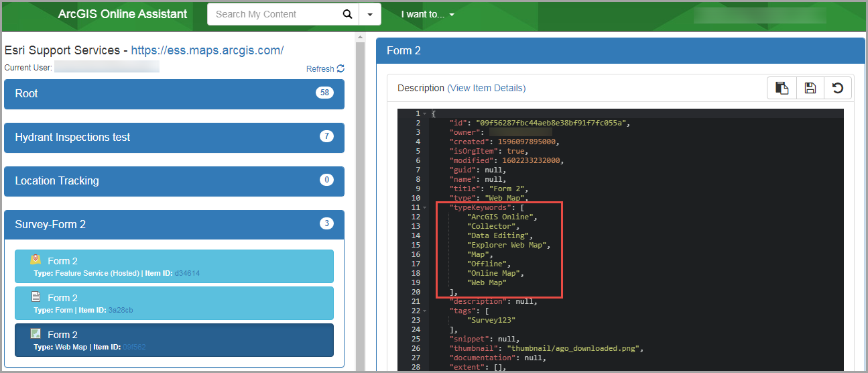Select the Form 2 Web Map item
Viewport: 868px width, 373px height.
pos(174,340)
